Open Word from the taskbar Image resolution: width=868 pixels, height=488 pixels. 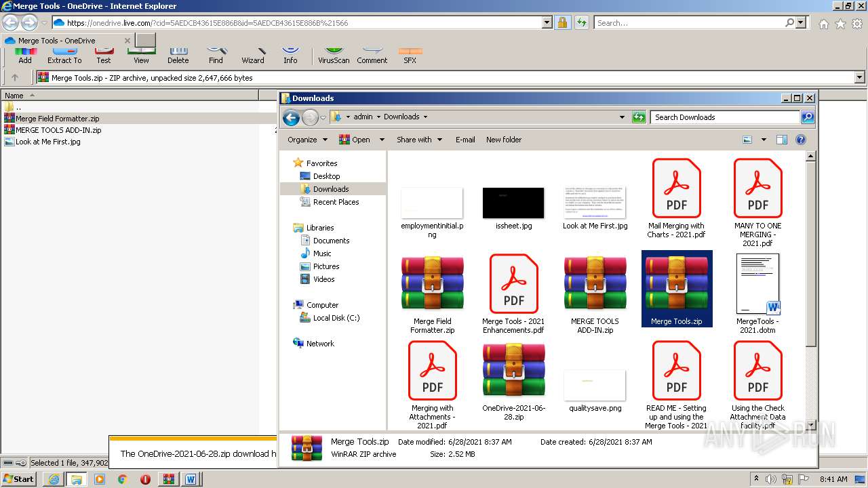191,479
